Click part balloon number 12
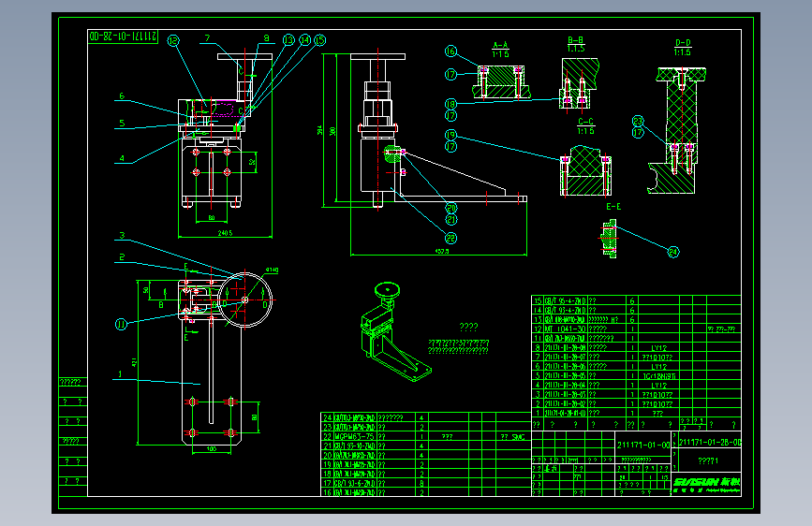Screen dimensions: 812x526 pos(173,41)
